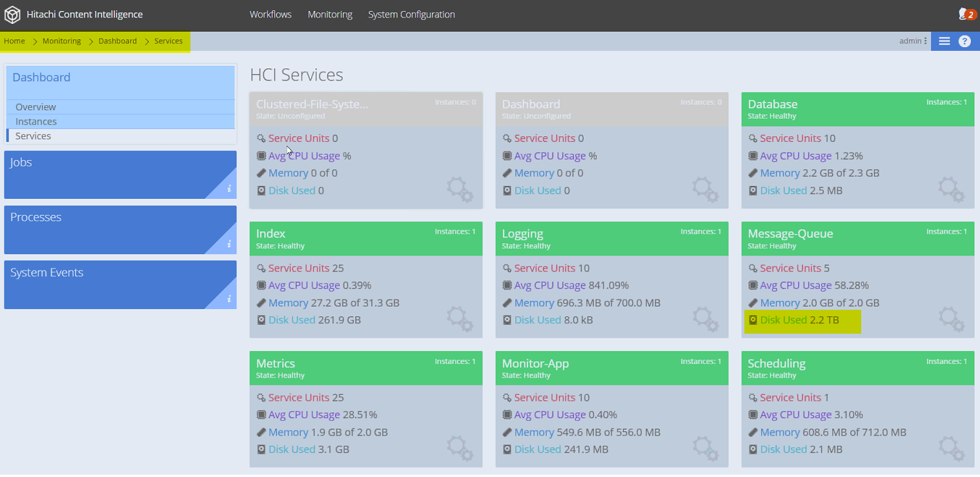The width and height of the screenshot is (980, 477).
Task: Click Memory 608.6 MB of 712.0 MB
Action: point(833,432)
